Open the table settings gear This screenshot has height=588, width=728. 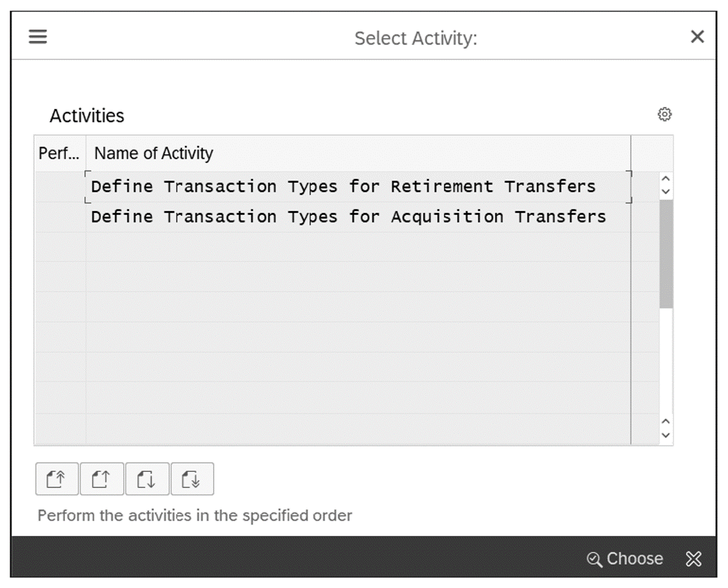click(x=663, y=114)
